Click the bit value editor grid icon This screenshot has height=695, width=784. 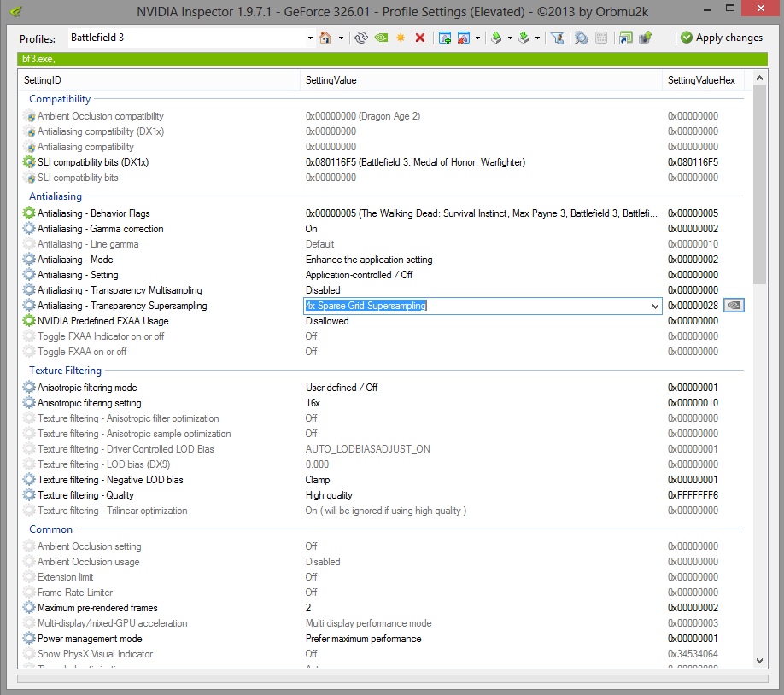point(601,38)
